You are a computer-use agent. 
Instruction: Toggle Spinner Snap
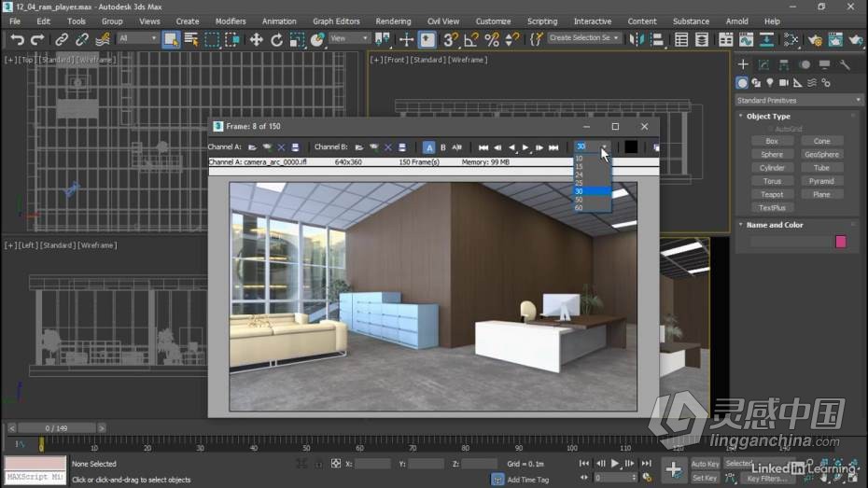pos(512,39)
